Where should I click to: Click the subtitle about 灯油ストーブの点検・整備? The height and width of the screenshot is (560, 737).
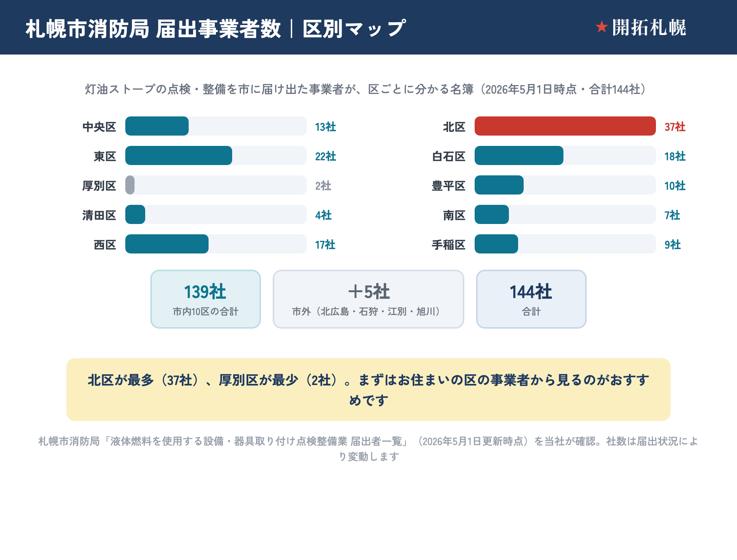pyautogui.click(x=366, y=89)
